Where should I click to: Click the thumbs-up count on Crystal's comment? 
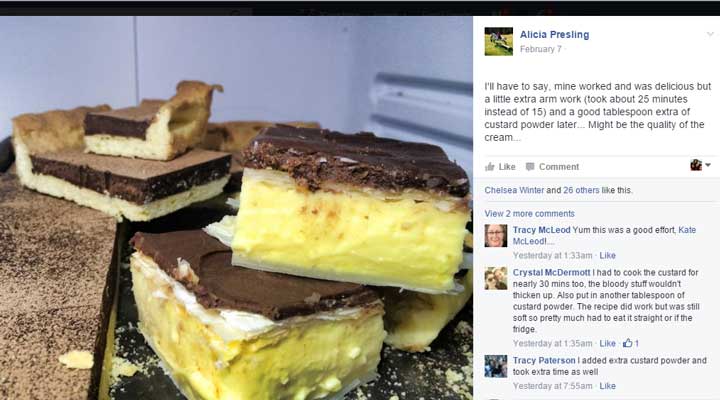tap(630, 343)
